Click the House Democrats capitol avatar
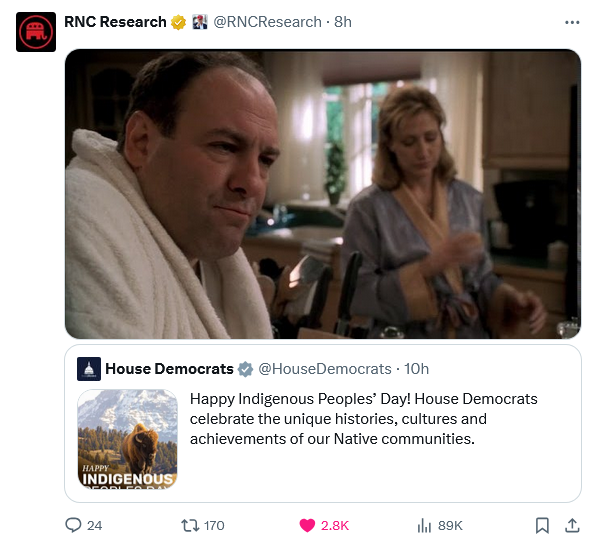This screenshot has width=598, height=547. click(89, 369)
